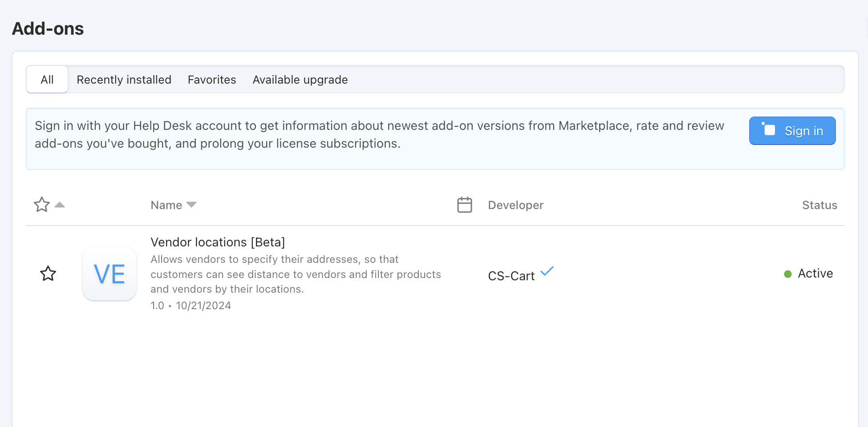Click the Add-ons page heading
The width and height of the screenshot is (868, 427).
48,28
